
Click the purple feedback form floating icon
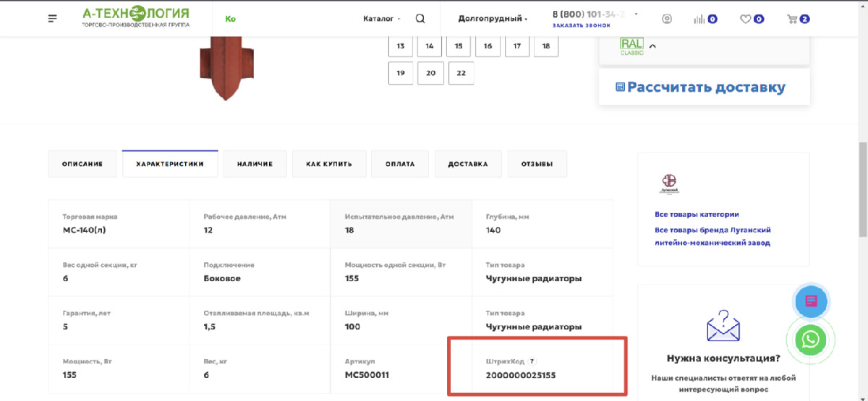pos(811,301)
